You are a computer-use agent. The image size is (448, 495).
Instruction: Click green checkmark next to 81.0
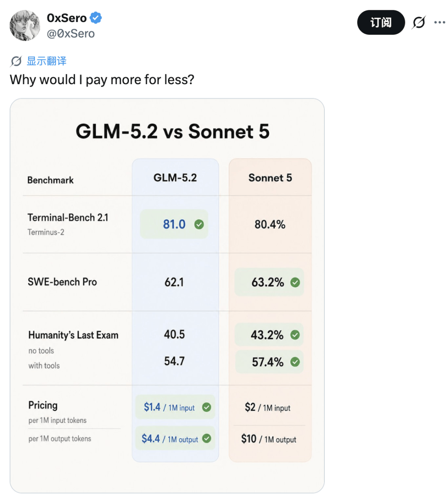(x=199, y=224)
